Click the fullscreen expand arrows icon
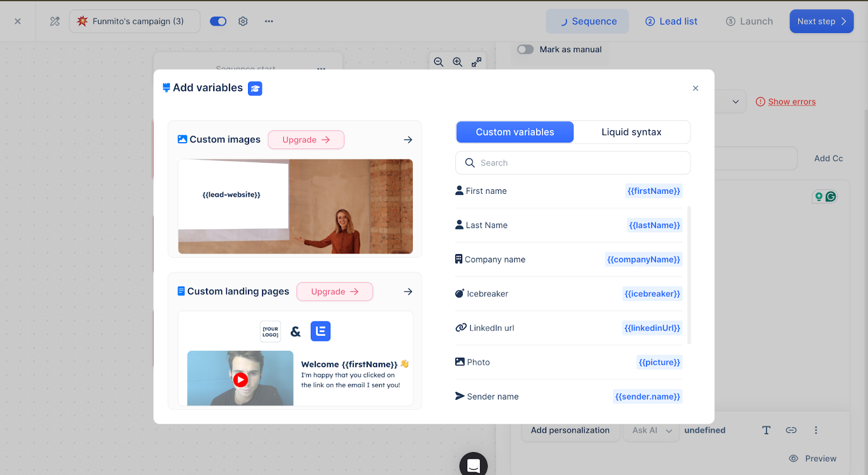The height and width of the screenshot is (475, 868). click(x=476, y=62)
